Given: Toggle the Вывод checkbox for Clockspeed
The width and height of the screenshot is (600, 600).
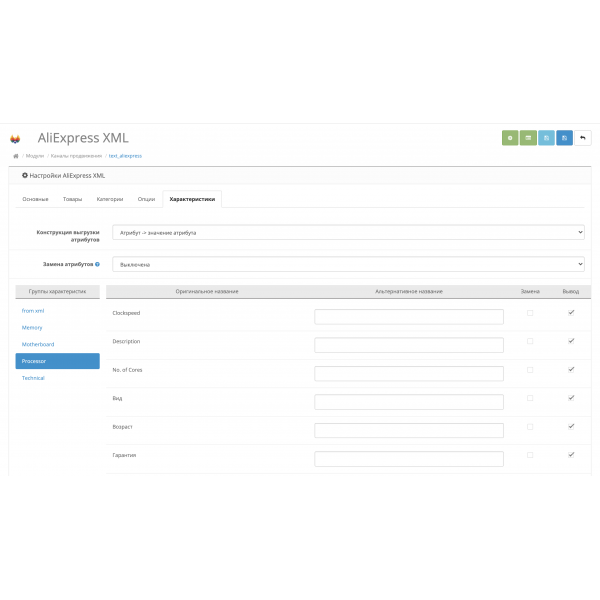Looking at the screenshot, I should pos(571,312).
